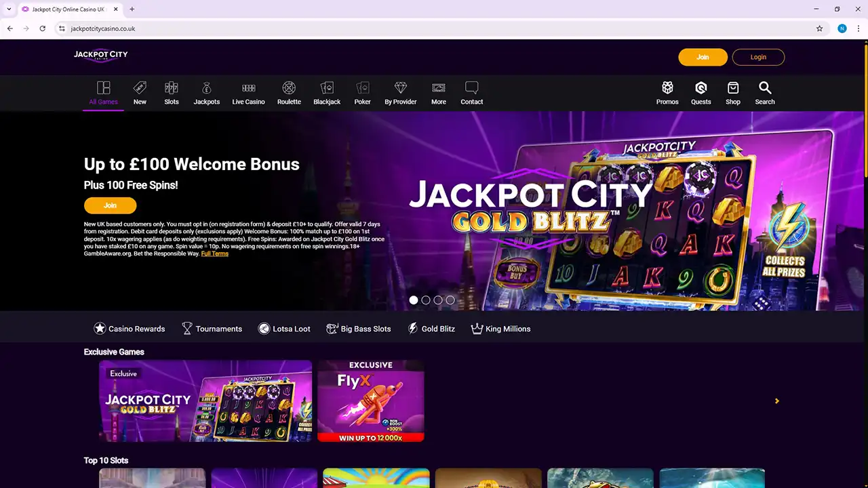Advance Exclusive Games with right arrow
This screenshot has height=488, width=868.
click(x=777, y=401)
